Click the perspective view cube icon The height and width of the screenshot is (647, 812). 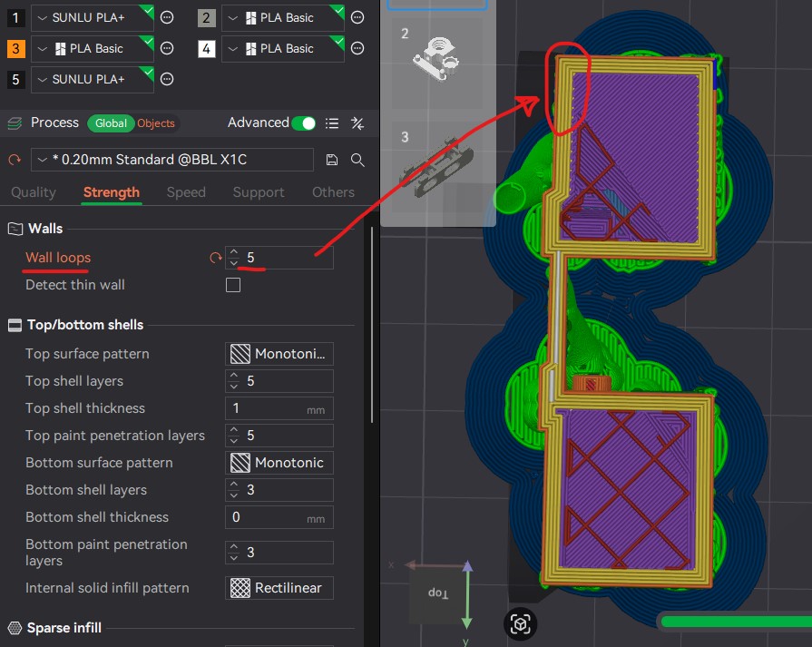pos(520,623)
